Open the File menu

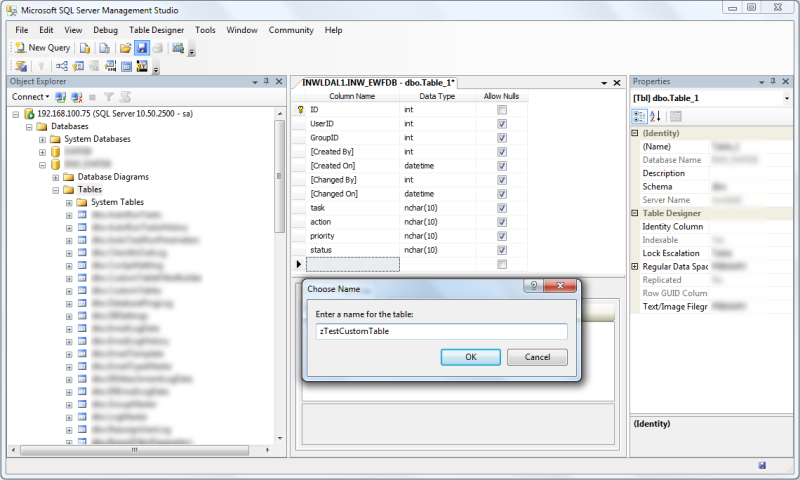(22, 30)
